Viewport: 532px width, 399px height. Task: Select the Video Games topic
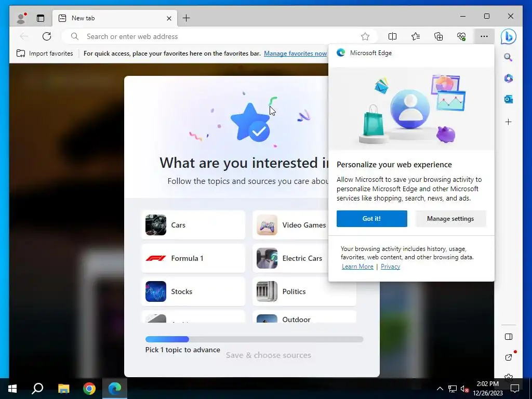(290, 225)
